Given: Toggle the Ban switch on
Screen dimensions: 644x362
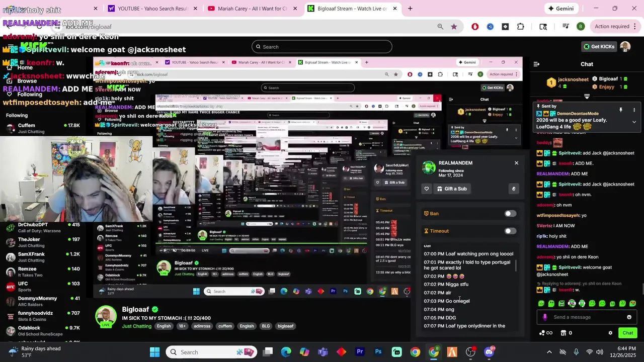Looking at the screenshot, I should 510,214.
